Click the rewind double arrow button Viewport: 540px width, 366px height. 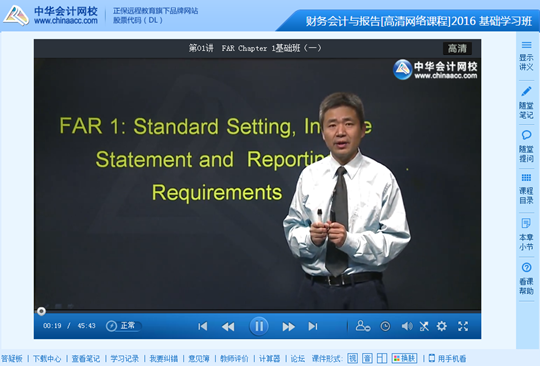pyautogui.click(x=228, y=326)
